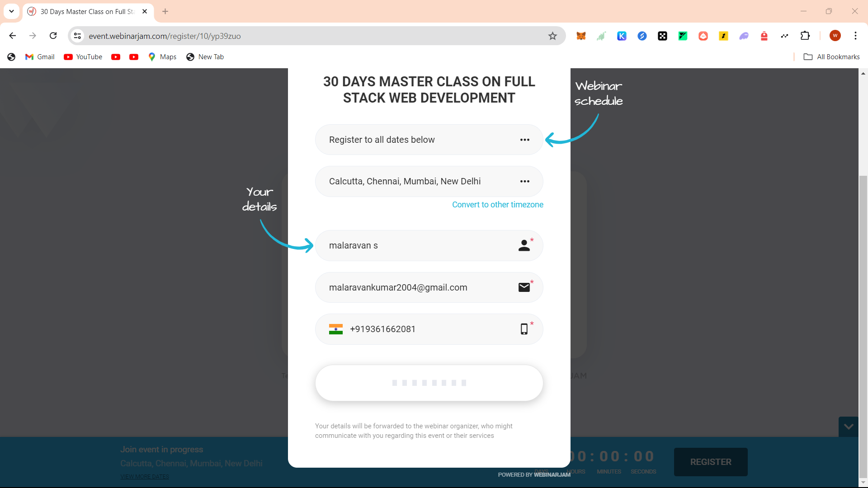This screenshot has height=488, width=868.
Task: Open the Gmail bookmark
Action: click(x=40, y=57)
